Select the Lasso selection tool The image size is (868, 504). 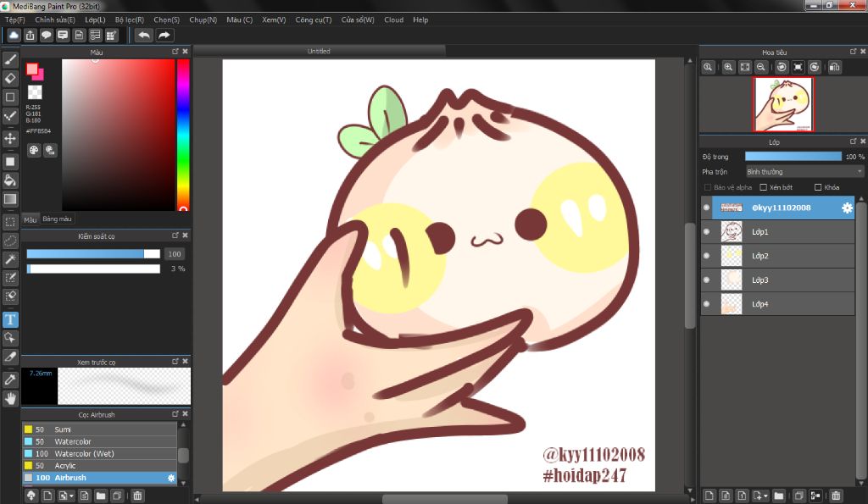(10, 241)
